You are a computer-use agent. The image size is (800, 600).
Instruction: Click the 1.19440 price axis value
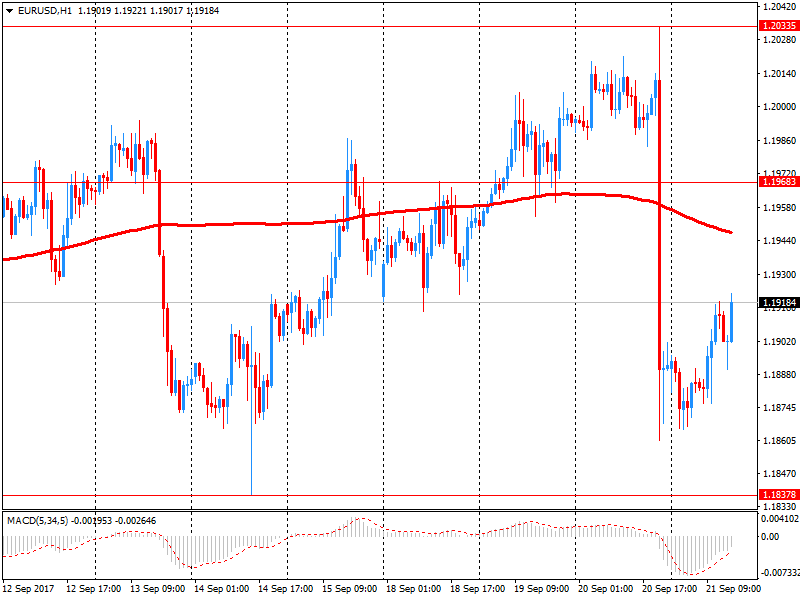pyautogui.click(x=780, y=241)
